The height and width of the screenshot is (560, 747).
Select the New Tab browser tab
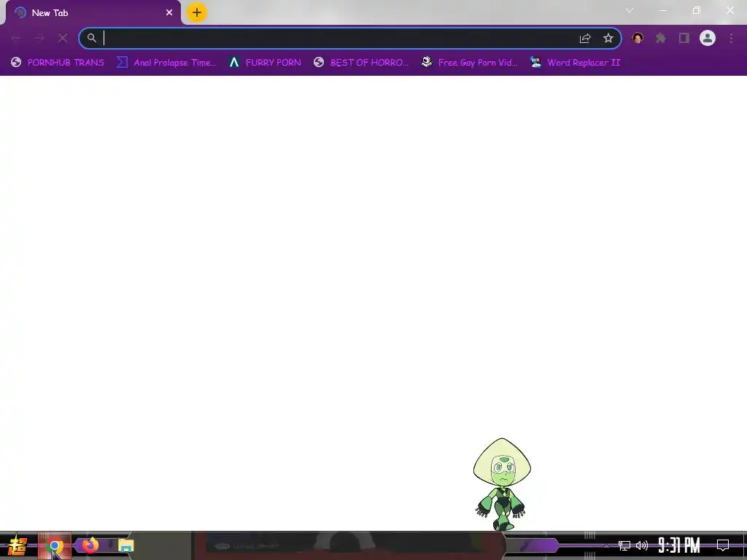[93, 13]
